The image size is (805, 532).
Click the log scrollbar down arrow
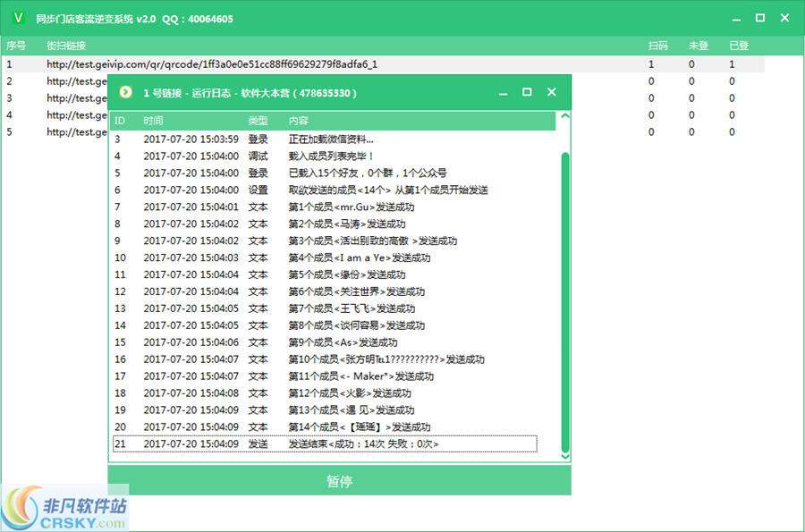click(565, 456)
